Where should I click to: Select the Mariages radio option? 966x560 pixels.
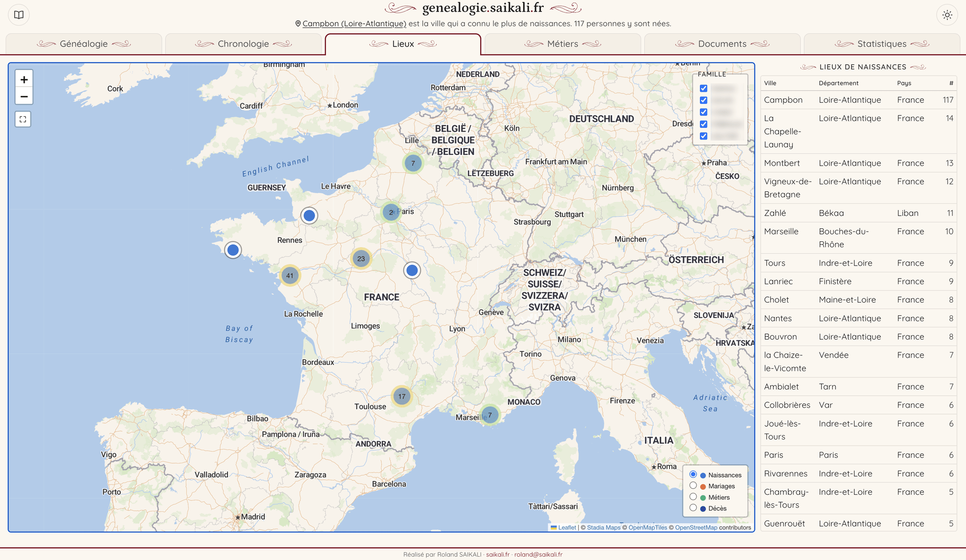point(693,485)
